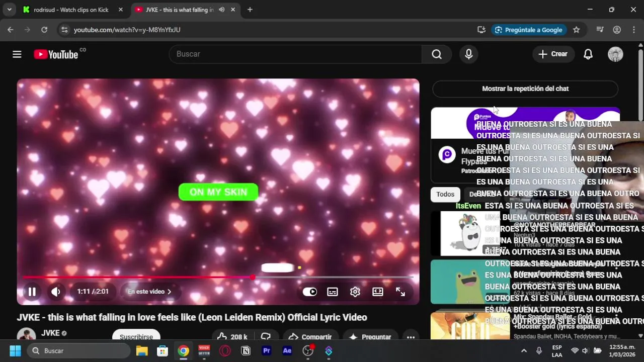The width and height of the screenshot is (644, 362).
Task: Open Chrome three-dot menu
Action: click(633, 30)
